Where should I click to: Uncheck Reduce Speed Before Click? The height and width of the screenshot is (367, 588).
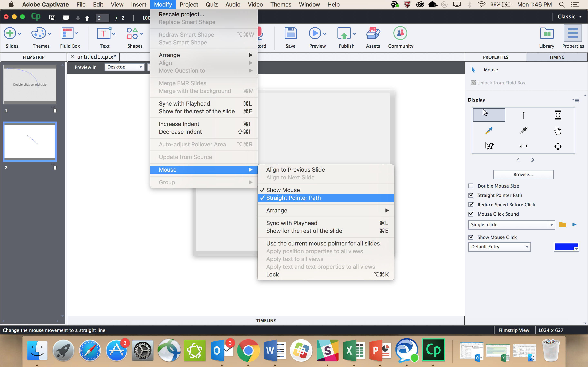[x=471, y=205]
